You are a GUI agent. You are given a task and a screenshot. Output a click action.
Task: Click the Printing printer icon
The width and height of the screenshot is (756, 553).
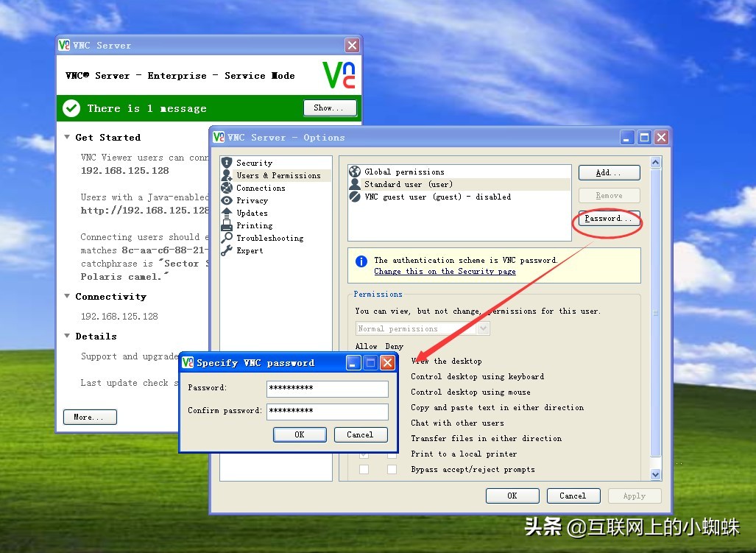pos(227,225)
